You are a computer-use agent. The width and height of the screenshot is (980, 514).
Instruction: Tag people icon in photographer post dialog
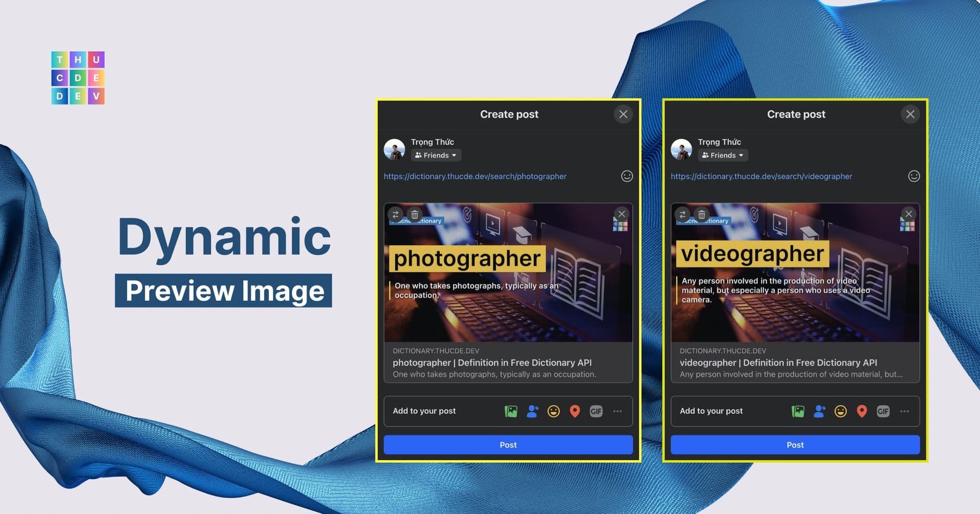tap(532, 411)
